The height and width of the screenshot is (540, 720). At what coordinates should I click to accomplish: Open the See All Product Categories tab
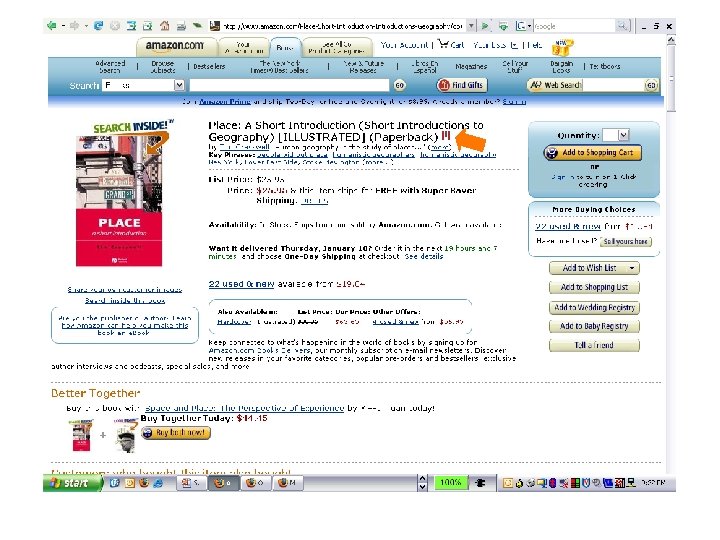click(x=336, y=47)
